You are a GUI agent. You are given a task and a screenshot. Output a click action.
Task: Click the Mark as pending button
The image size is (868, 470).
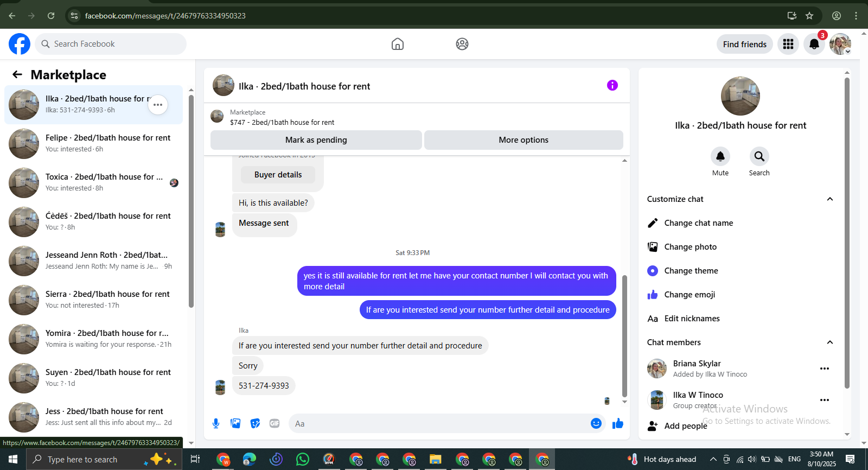pyautogui.click(x=316, y=140)
